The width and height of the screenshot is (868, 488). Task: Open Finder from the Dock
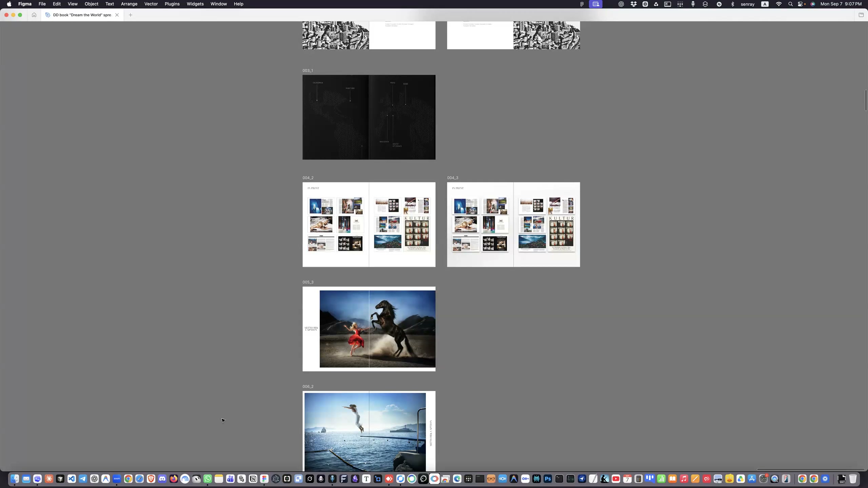[x=15, y=479]
